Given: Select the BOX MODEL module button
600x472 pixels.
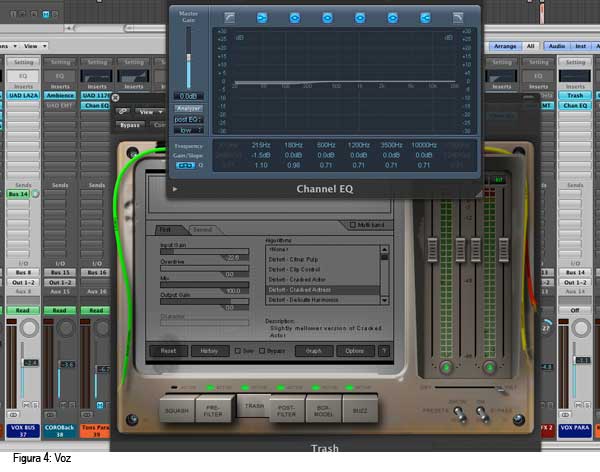Looking at the screenshot, I should pos(323,410).
